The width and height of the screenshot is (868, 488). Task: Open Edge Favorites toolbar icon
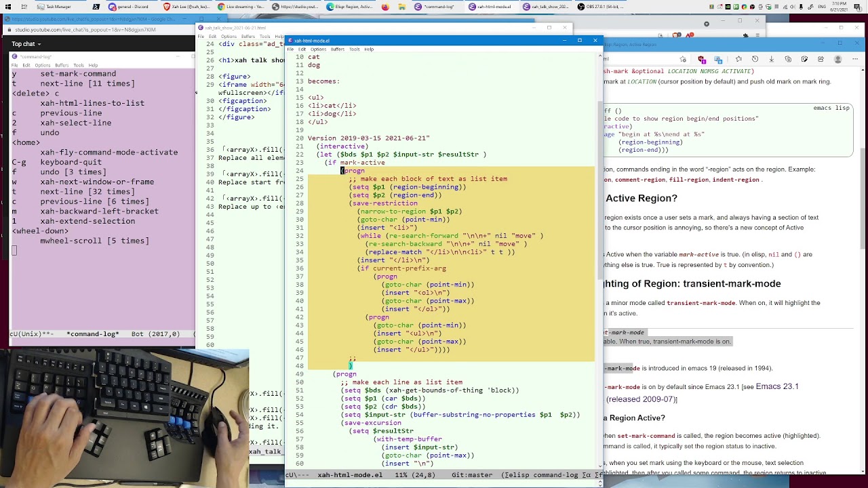[738, 59]
